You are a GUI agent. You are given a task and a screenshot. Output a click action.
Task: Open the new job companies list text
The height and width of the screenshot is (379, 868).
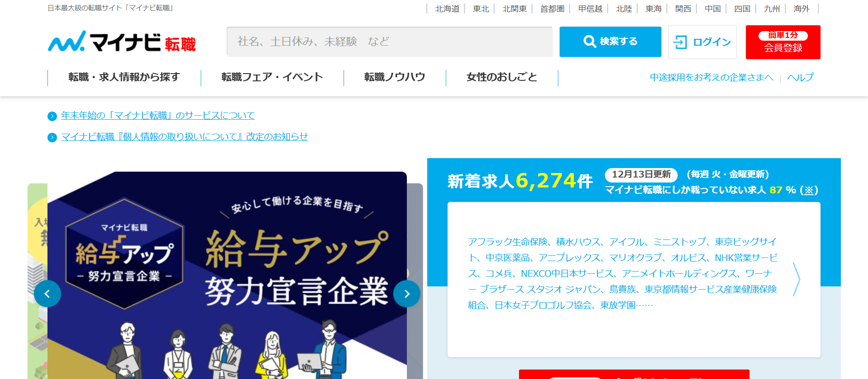click(623, 273)
